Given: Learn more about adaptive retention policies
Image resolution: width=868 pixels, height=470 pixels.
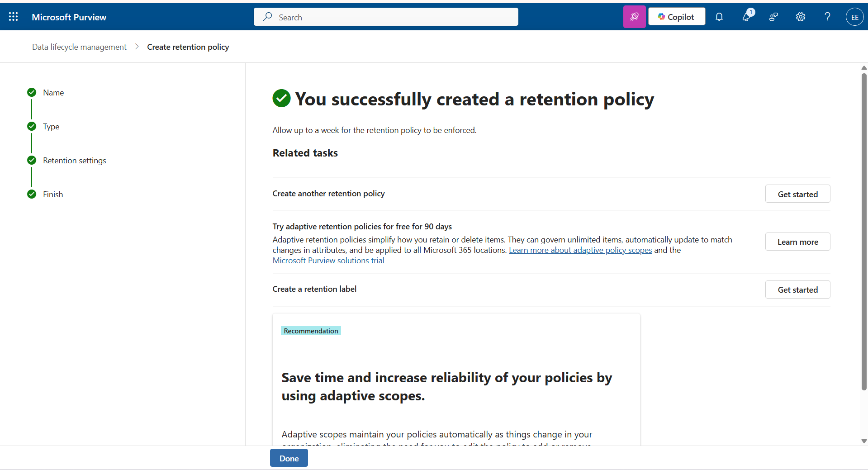Looking at the screenshot, I should (797, 242).
